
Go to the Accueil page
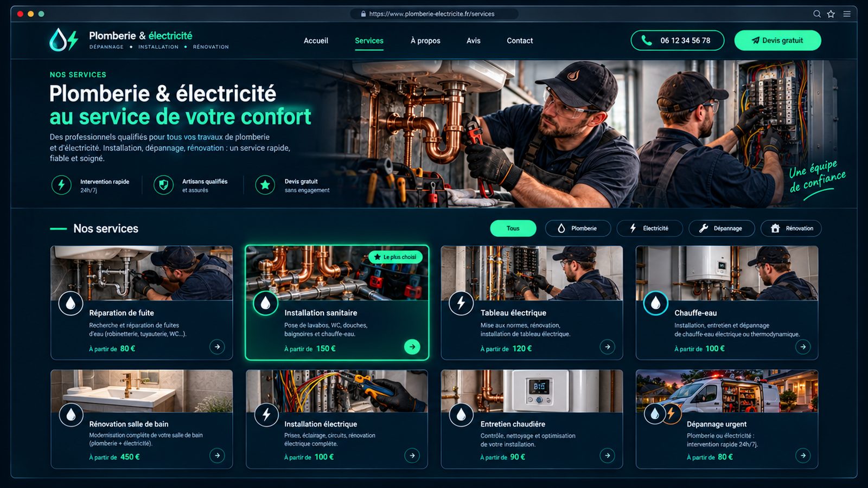pyautogui.click(x=316, y=41)
